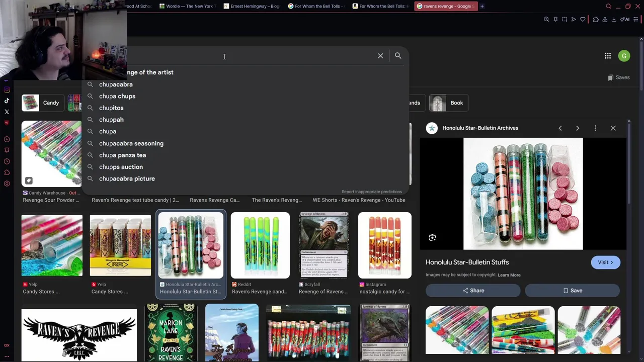Filter results by Book chip
This screenshot has width=644, height=362.
[x=449, y=103]
